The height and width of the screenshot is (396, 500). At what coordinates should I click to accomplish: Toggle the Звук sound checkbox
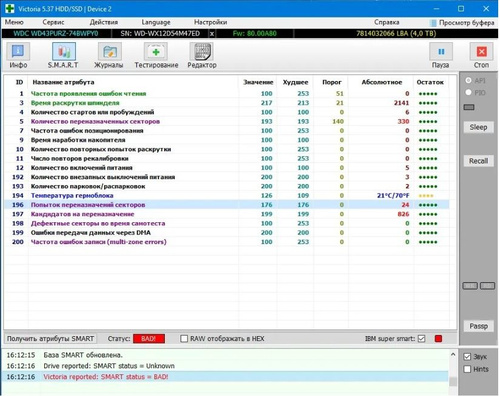tap(467, 357)
